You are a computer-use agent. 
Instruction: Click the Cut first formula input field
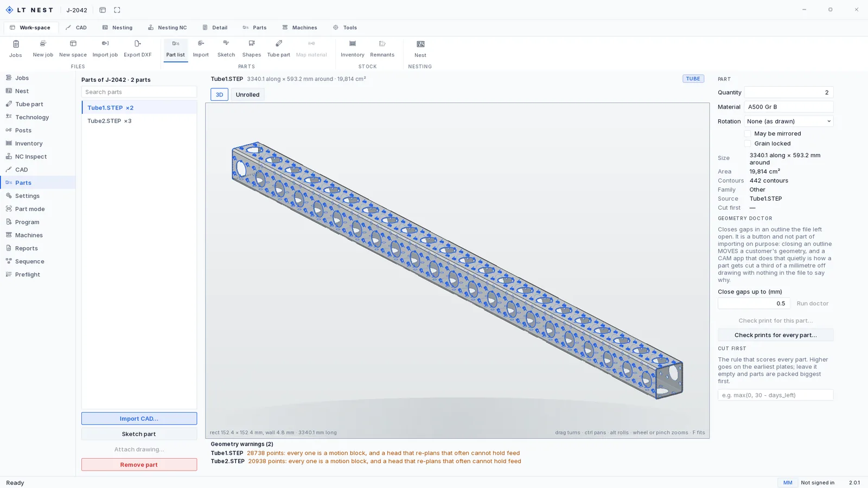(775, 395)
